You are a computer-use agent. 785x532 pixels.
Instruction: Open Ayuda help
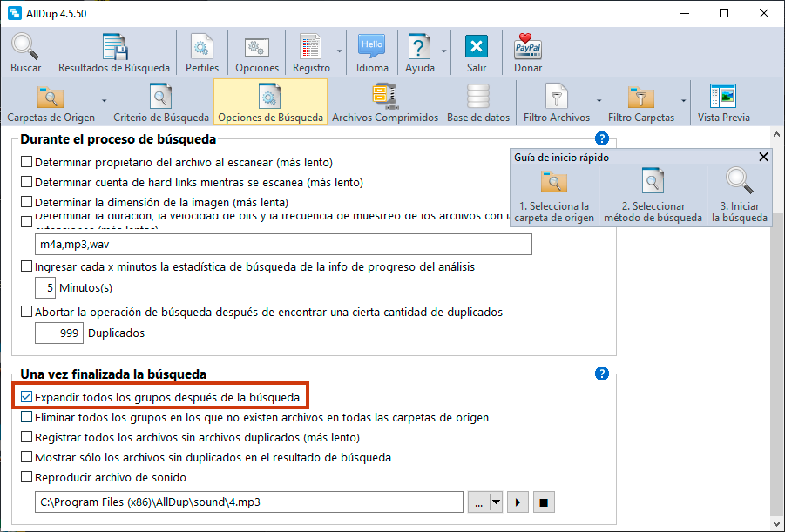point(420,53)
